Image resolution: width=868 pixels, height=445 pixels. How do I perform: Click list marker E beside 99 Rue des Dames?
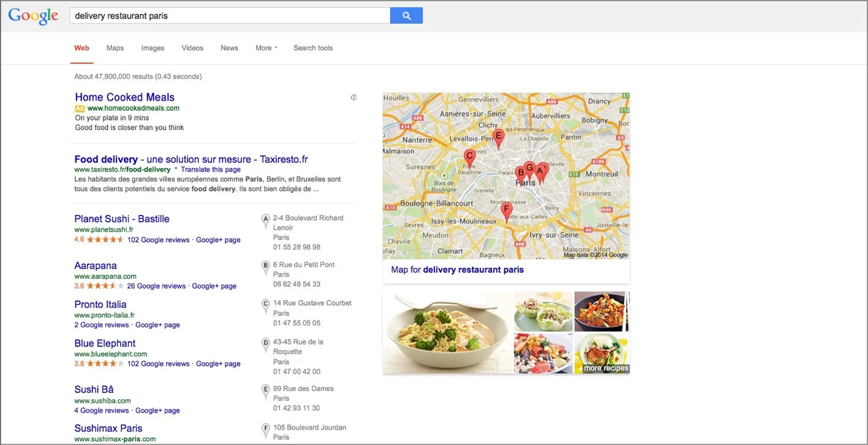[266, 391]
